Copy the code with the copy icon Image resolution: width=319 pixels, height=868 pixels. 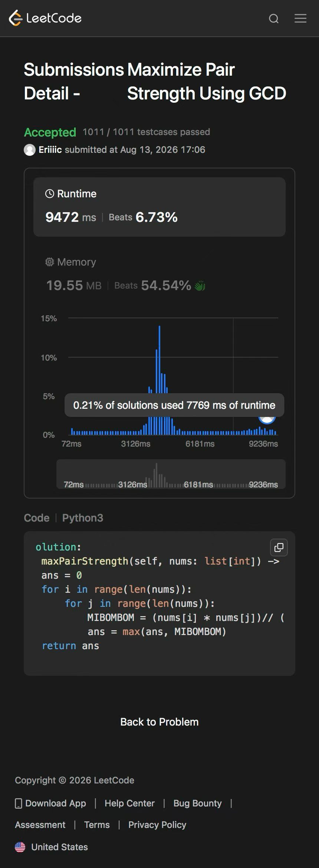tap(279, 548)
